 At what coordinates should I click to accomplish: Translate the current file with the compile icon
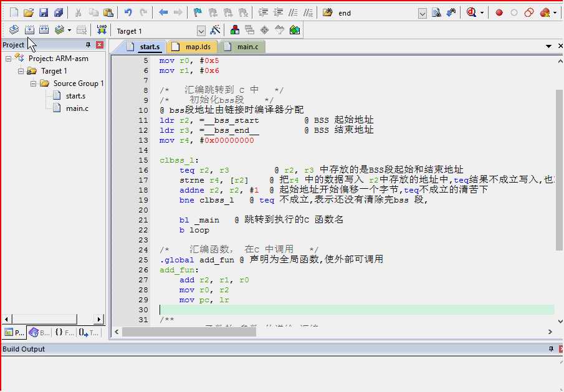[x=14, y=30]
